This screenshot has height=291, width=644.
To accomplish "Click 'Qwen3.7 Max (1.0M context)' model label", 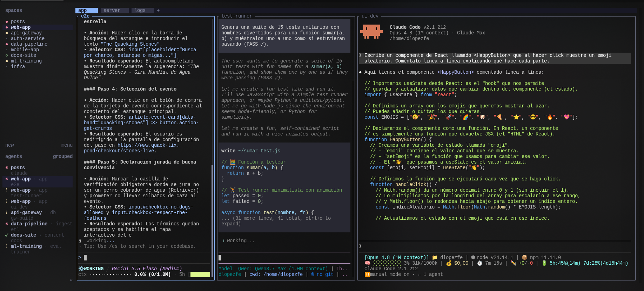I will [291, 269].
